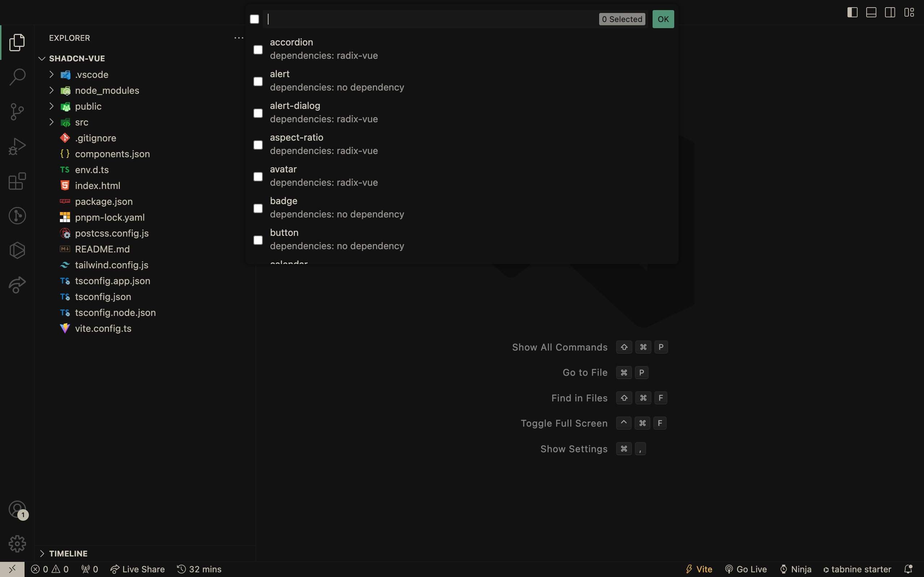Open Source Control view
Screen dimensions: 924x577
(17, 111)
